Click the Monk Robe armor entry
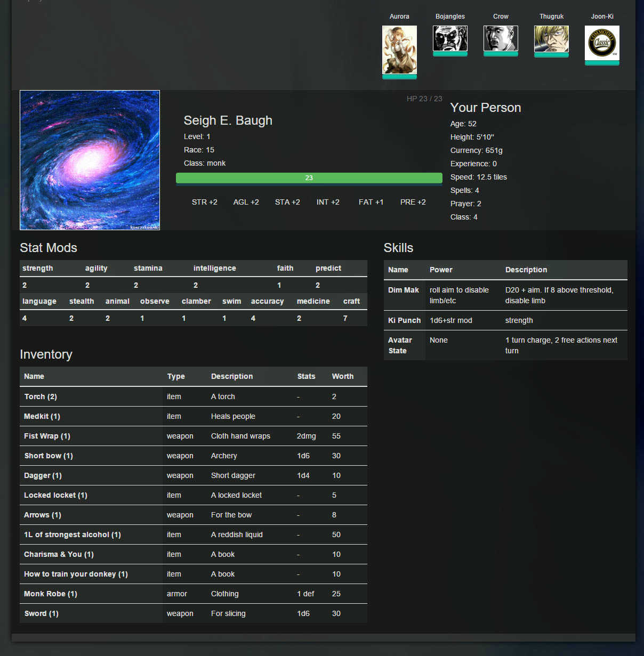The height and width of the screenshot is (656, 644). (51, 594)
